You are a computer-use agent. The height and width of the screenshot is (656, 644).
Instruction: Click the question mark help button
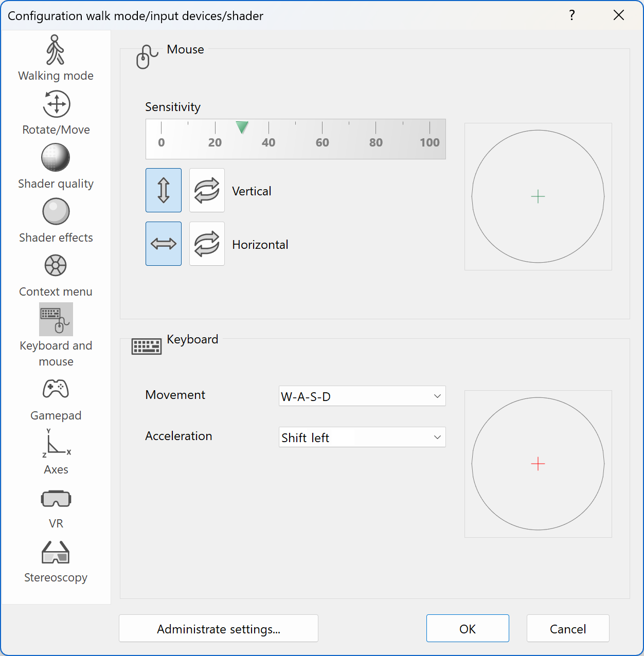[571, 15]
